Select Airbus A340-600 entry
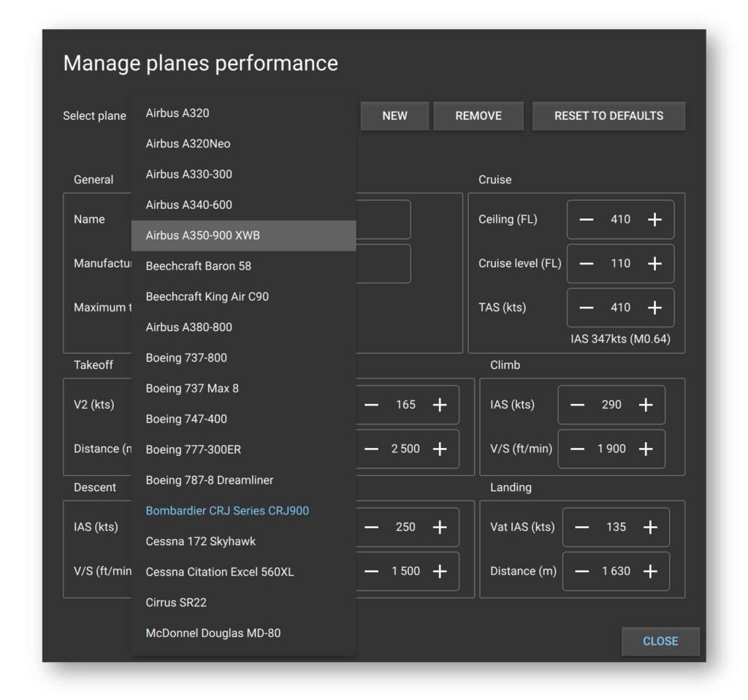 (x=244, y=205)
